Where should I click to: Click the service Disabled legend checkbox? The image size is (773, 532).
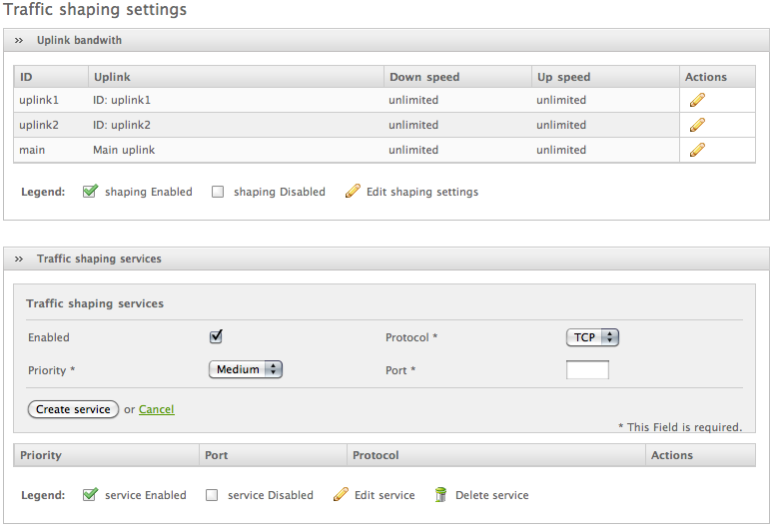212,496
